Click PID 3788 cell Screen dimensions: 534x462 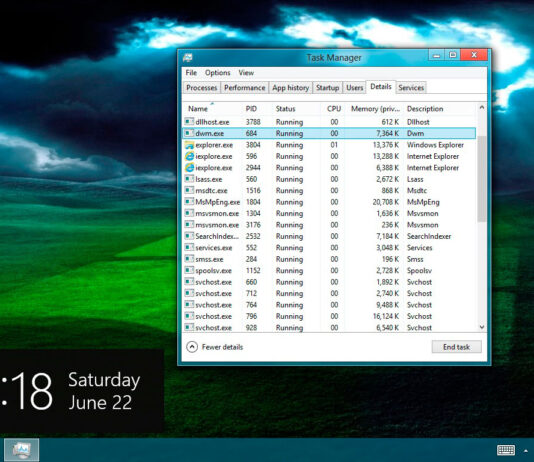253,122
